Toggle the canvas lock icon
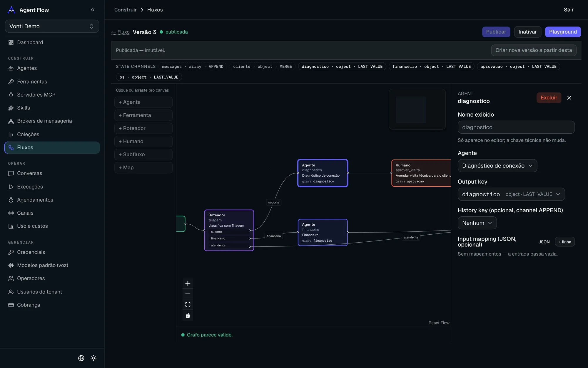Viewport: 588px width, 368px height. pos(188,315)
